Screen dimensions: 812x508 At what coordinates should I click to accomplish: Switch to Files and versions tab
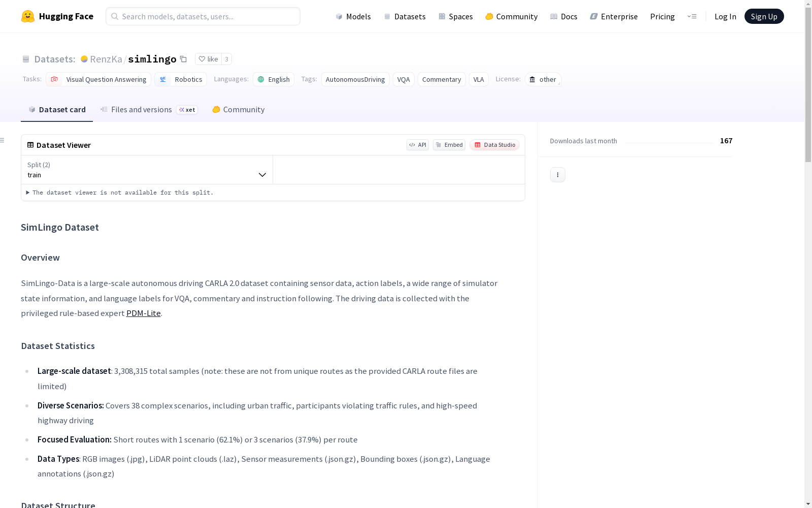(x=141, y=110)
